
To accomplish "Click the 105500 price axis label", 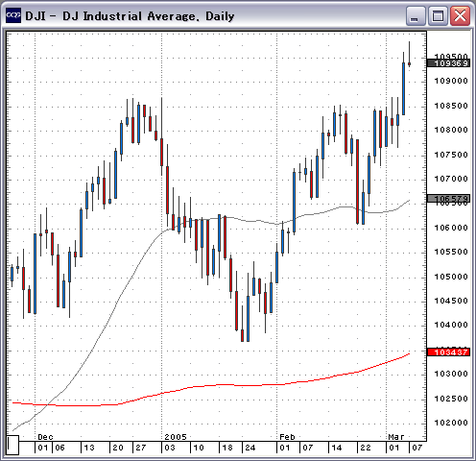I will click(x=451, y=252).
